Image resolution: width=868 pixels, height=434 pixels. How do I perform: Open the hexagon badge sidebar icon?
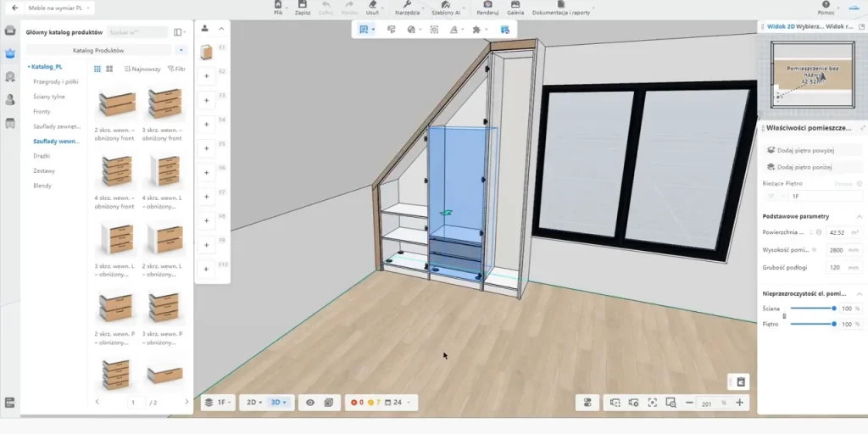pyautogui.click(x=10, y=77)
